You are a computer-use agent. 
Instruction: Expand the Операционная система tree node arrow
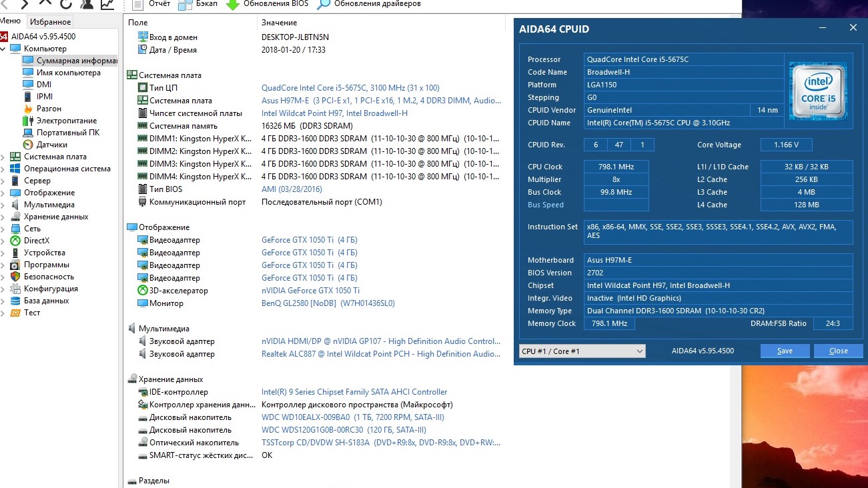tap(3, 169)
